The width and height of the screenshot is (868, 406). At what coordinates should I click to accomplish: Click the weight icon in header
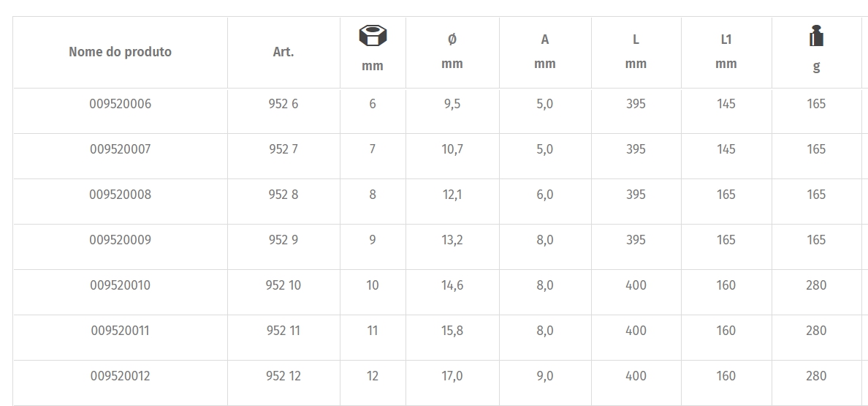816,35
